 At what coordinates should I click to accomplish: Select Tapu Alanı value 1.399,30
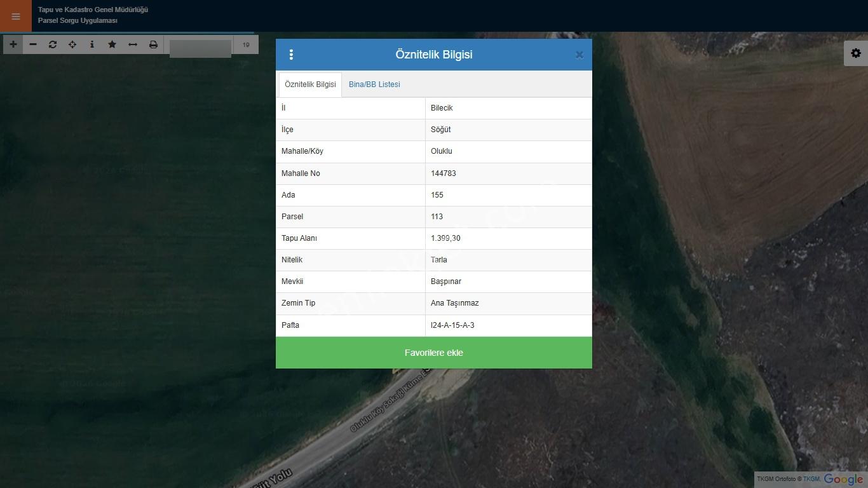click(x=445, y=238)
